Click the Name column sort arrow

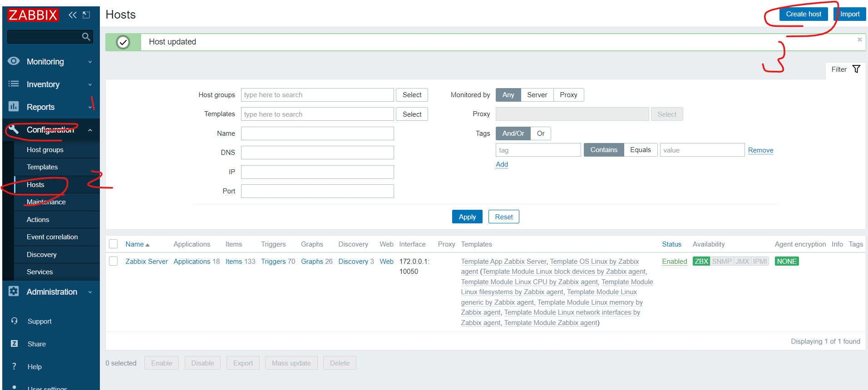(x=148, y=245)
